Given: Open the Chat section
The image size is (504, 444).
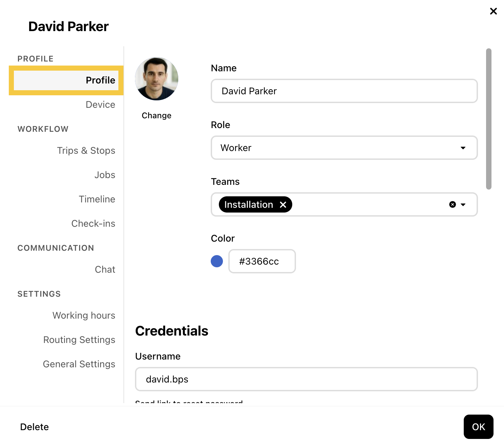Looking at the screenshot, I should coord(105,270).
